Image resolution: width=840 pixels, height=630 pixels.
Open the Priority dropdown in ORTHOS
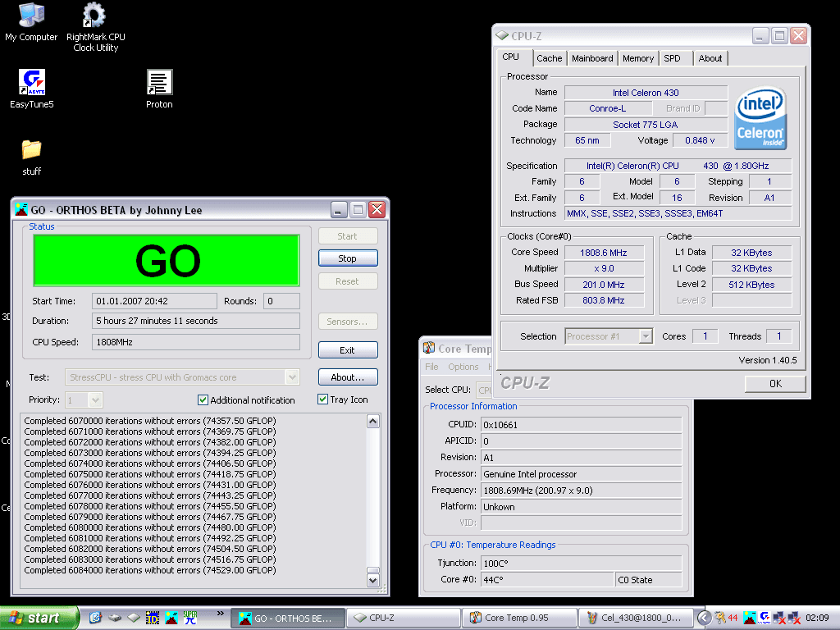click(95, 399)
